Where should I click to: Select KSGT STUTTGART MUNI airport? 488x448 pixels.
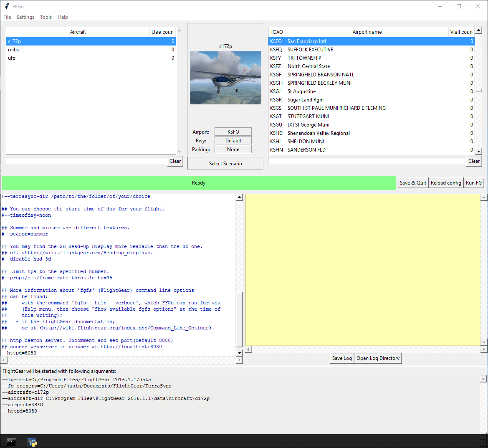(371, 116)
